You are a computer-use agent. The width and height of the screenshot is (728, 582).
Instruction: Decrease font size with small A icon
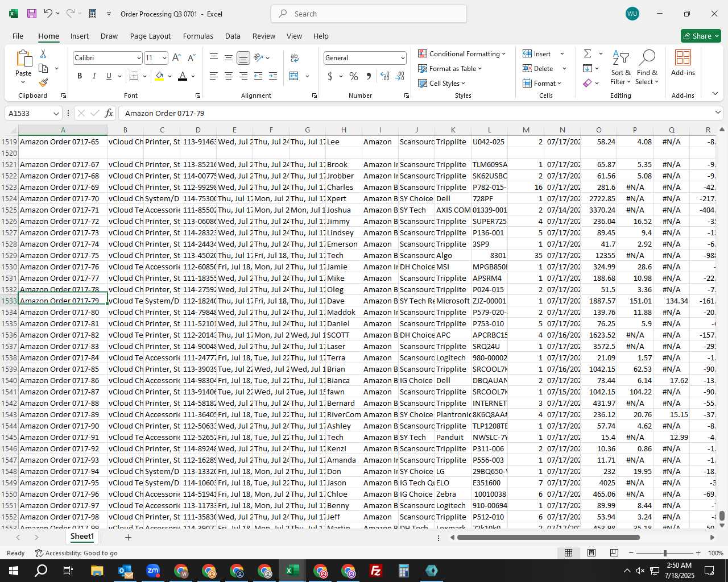191,58
